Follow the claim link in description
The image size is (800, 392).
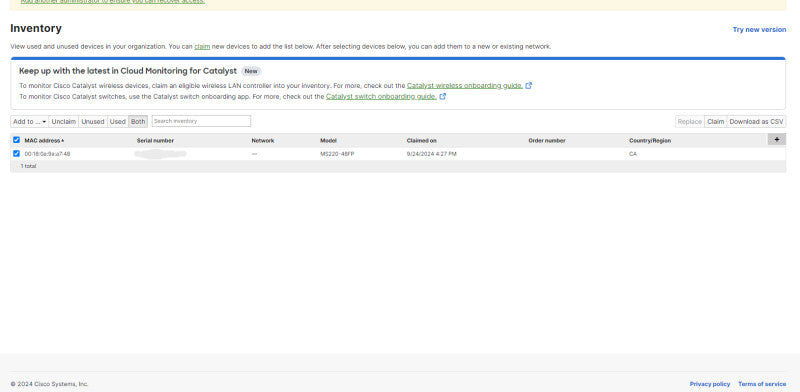202,46
